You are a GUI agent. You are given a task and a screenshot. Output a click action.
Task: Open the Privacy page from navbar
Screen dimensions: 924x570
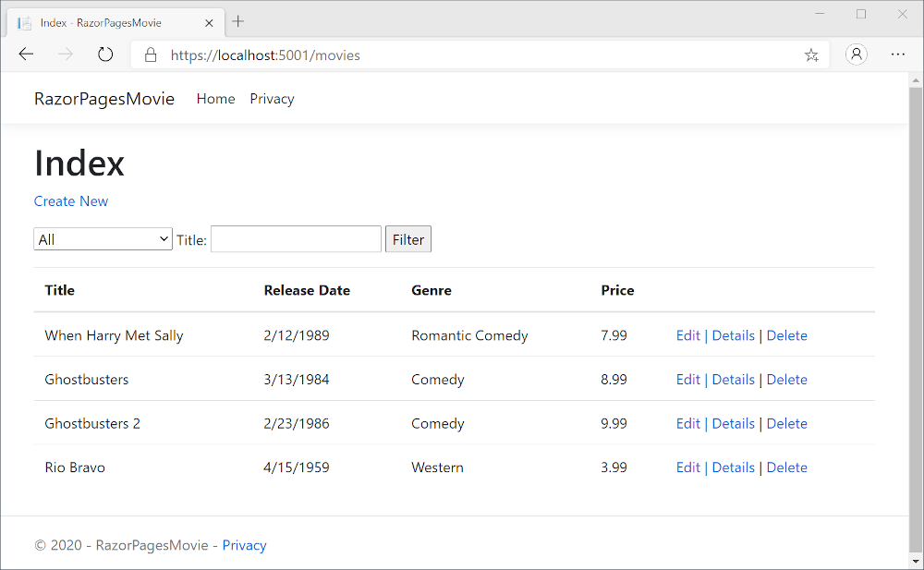272,99
